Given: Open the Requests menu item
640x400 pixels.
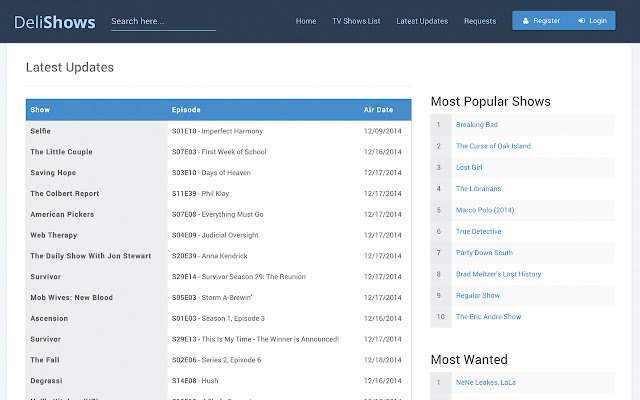Looking at the screenshot, I should click(x=480, y=21).
